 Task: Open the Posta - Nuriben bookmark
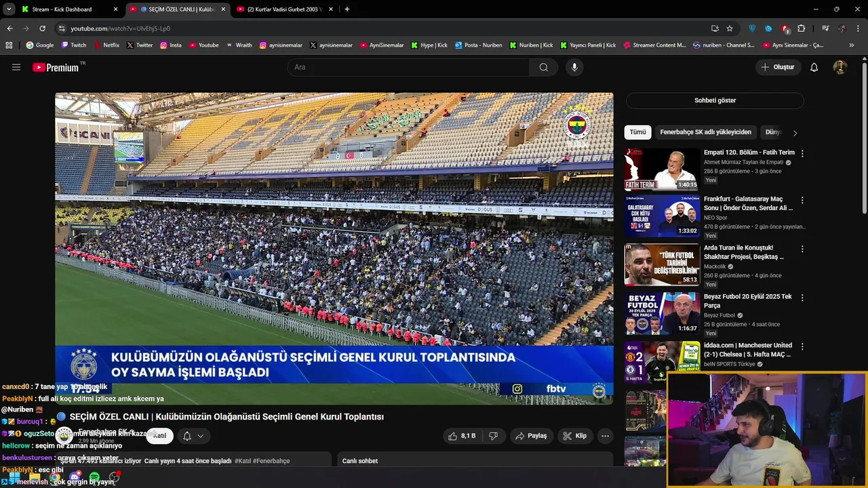click(x=478, y=45)
